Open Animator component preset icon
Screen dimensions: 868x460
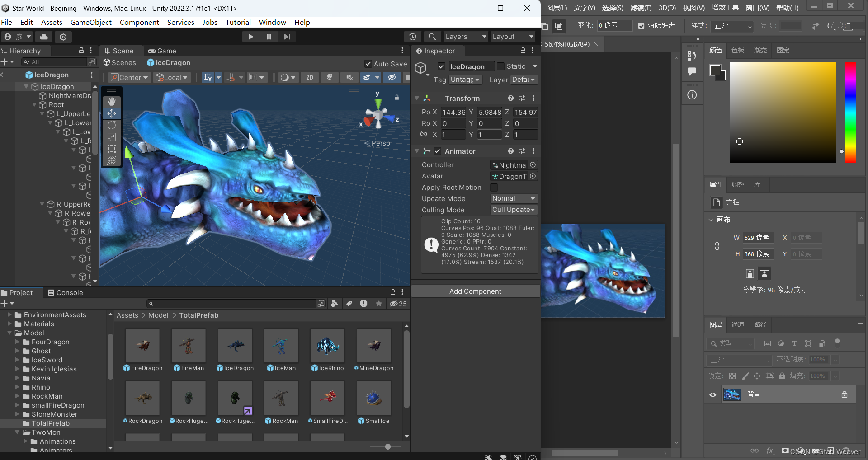[522, 151]
